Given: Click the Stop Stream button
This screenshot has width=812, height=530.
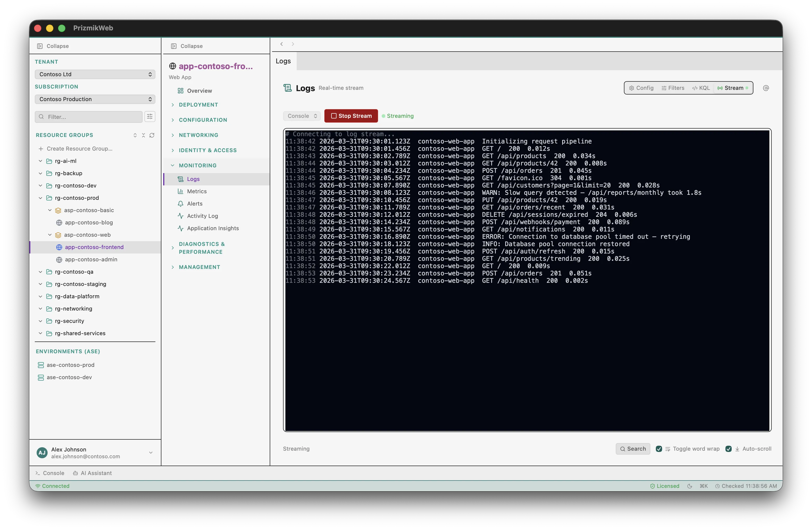Looking at the screenshot, I should click(351, 116).
